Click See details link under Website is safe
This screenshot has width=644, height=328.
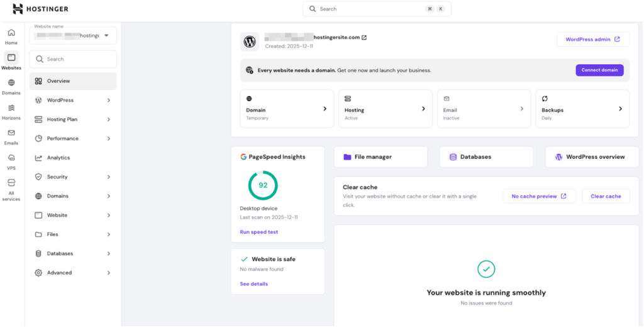pos(254,283)
